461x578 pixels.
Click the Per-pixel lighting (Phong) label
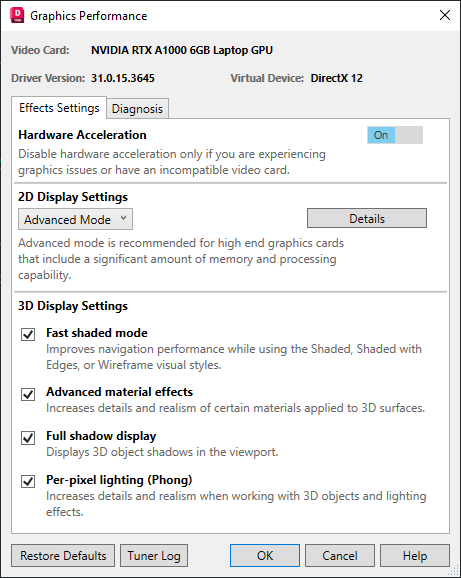coord(119,480)
